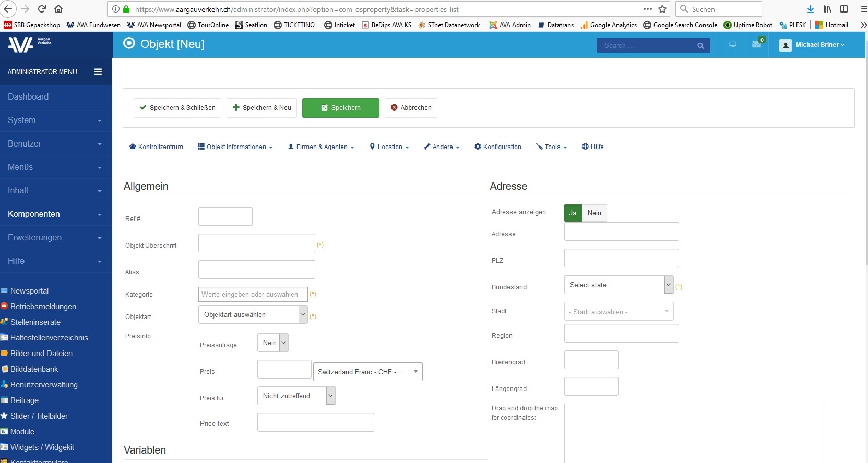Select Ja for Adresse anzeigen
Viewport: 868px width, 463px height.
[573, 213]
